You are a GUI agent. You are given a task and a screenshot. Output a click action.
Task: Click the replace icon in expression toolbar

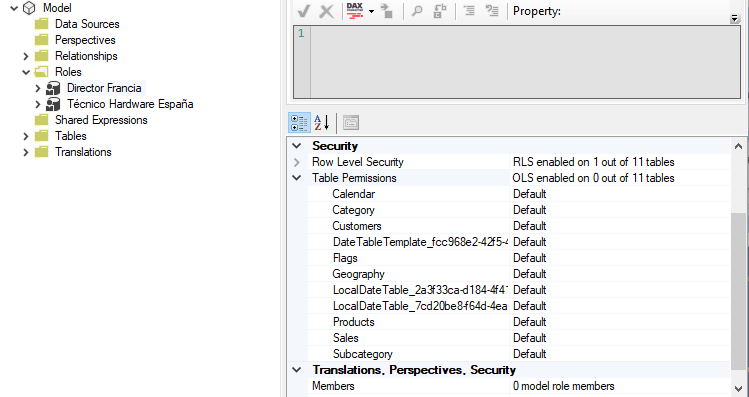(x=439, y=11)
